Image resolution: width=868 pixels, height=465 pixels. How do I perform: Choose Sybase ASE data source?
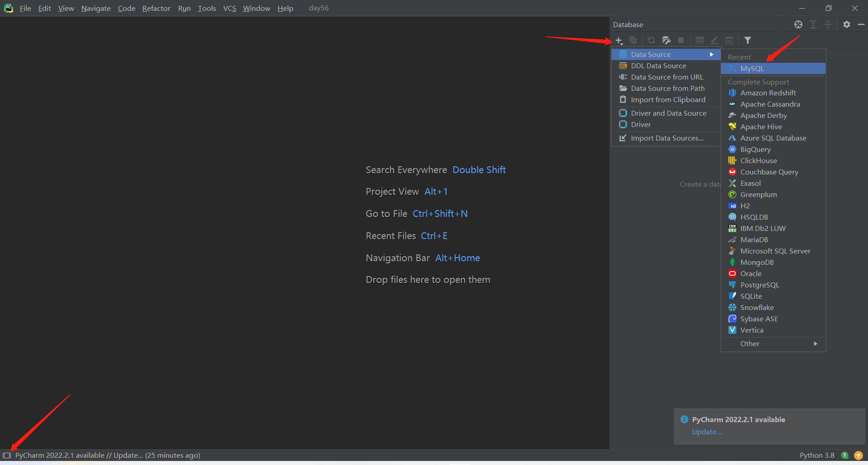pos(773,319)
